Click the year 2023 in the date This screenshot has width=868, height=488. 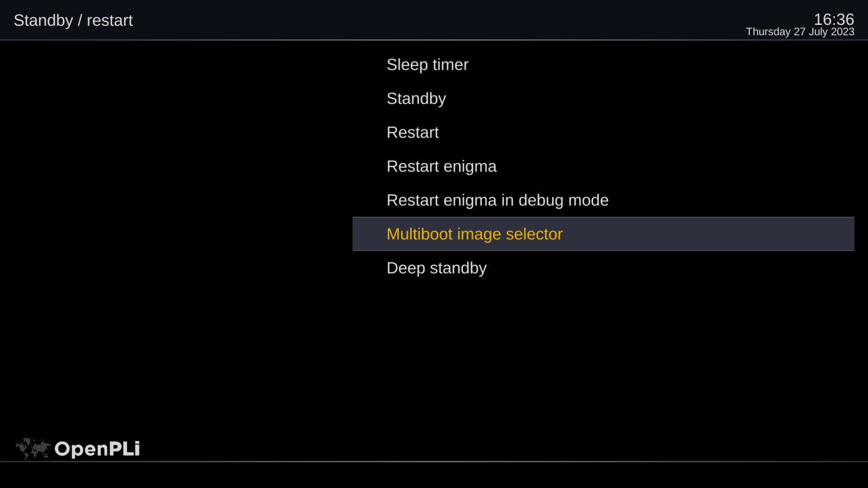(843, 32)
